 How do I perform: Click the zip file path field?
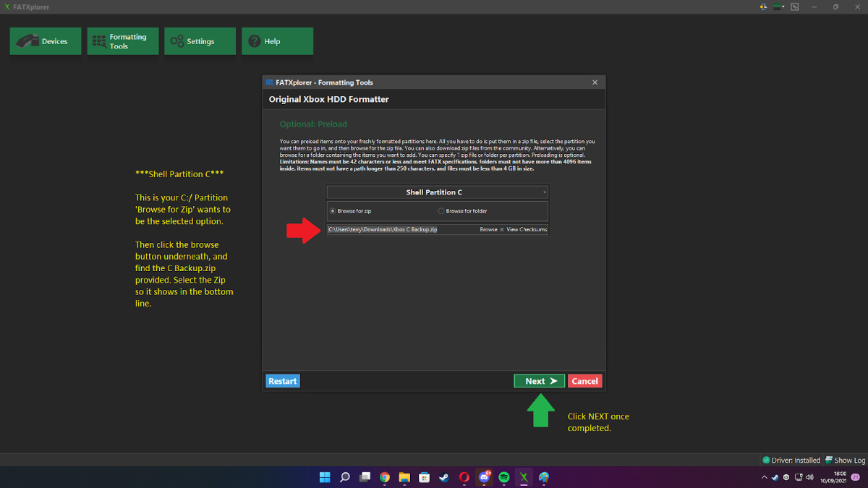(x=401, y=229)
